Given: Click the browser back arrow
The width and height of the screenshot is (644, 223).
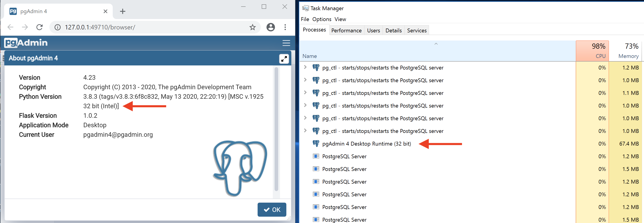Looking at the screenshot, I should 10,27.
